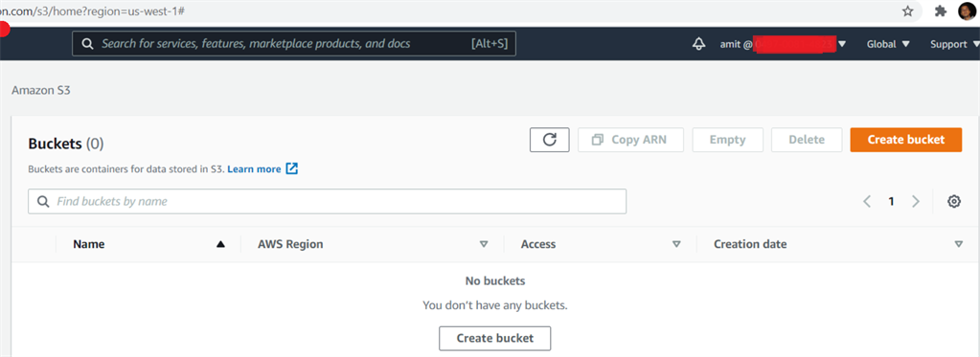Go to the next page arrow
The width and height of the screenshot is (980, 357).
pyautogui.click(x=916, y=201)
